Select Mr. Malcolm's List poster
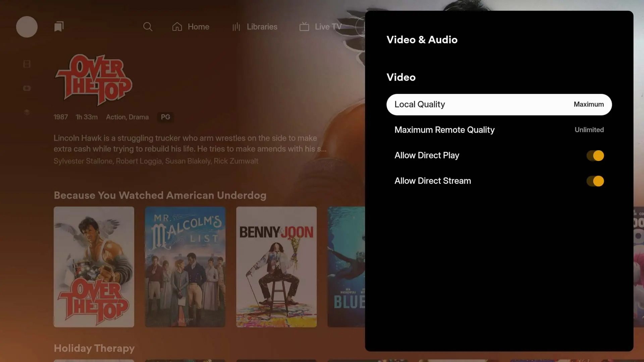 [x=185, y=267]
